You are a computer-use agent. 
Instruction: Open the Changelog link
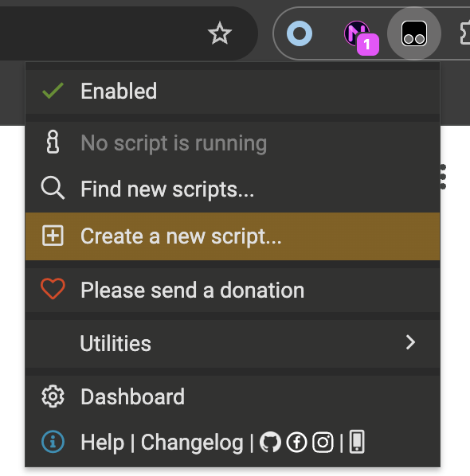(192, 443)
